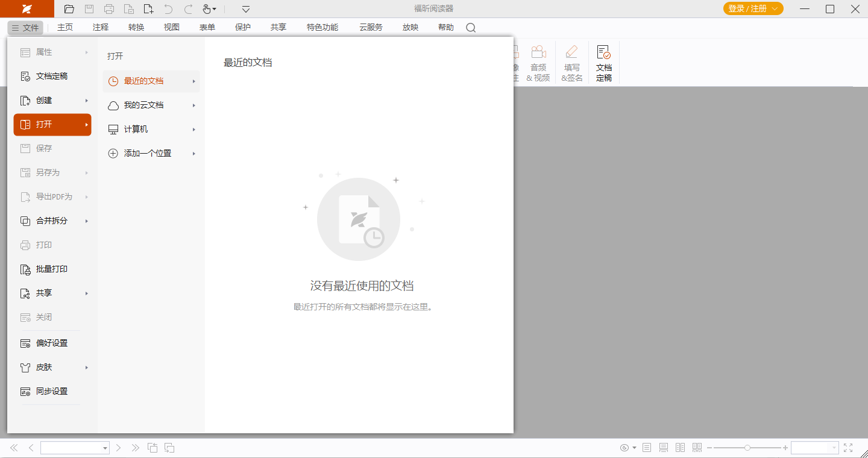Click the next view icon in the status bar
The width and height of the screenshot is (868, 458).
click(x=170, y=448)
